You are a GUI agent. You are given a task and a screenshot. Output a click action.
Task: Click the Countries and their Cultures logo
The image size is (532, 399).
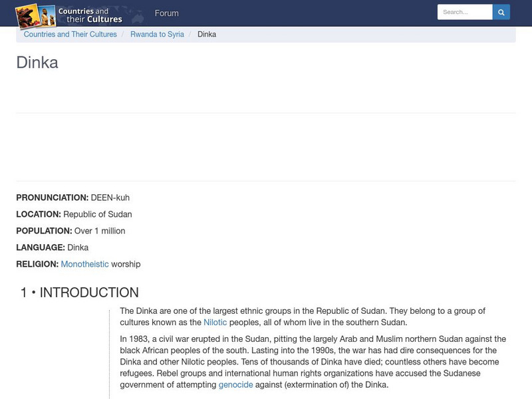pos(69,15)
